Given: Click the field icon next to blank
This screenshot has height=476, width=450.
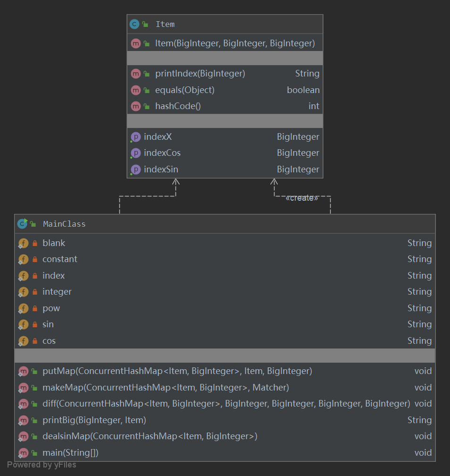Looking at the screenshot, I should click(x=23, y=243).
